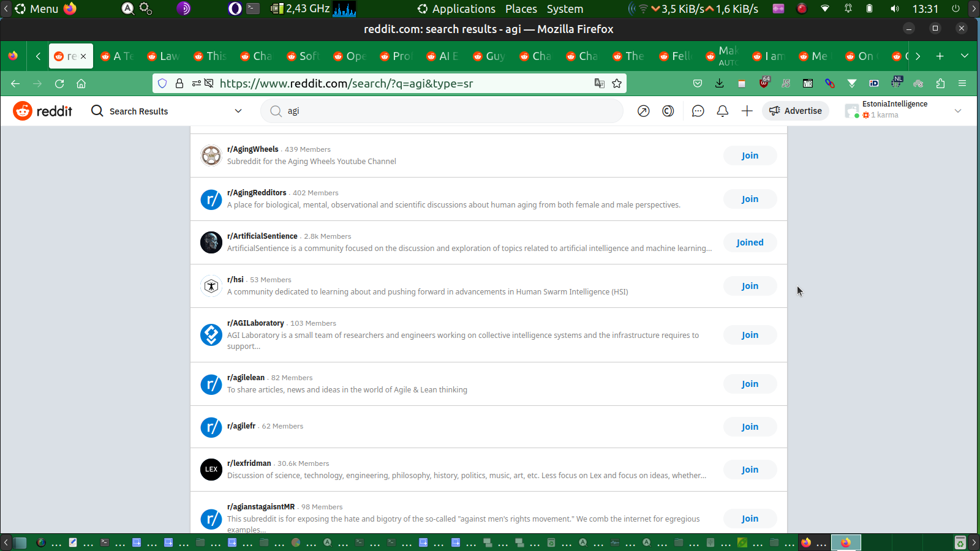Click the Advertise button

(x=796, y=111)
